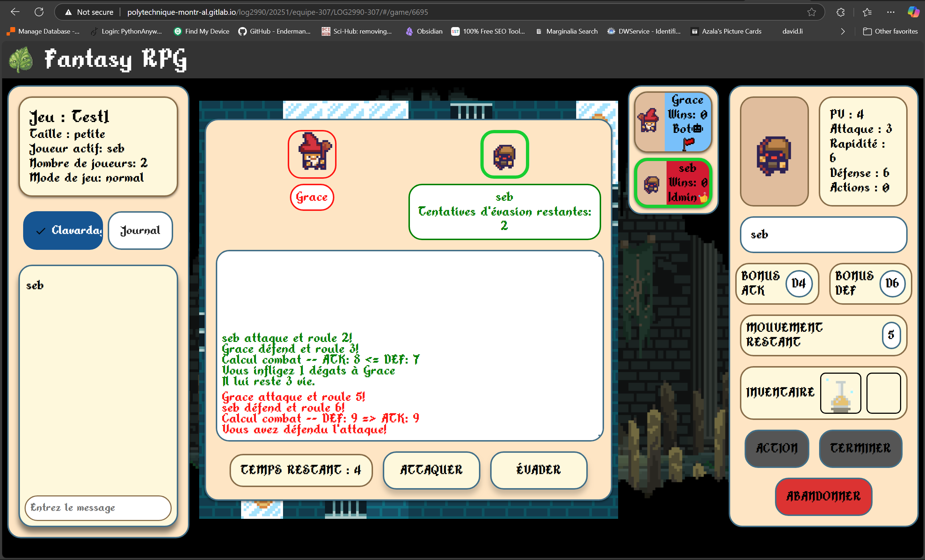Click the red flag icon on Grace's player card
Viewport: 925px width, 560px height.
[689, 143]
